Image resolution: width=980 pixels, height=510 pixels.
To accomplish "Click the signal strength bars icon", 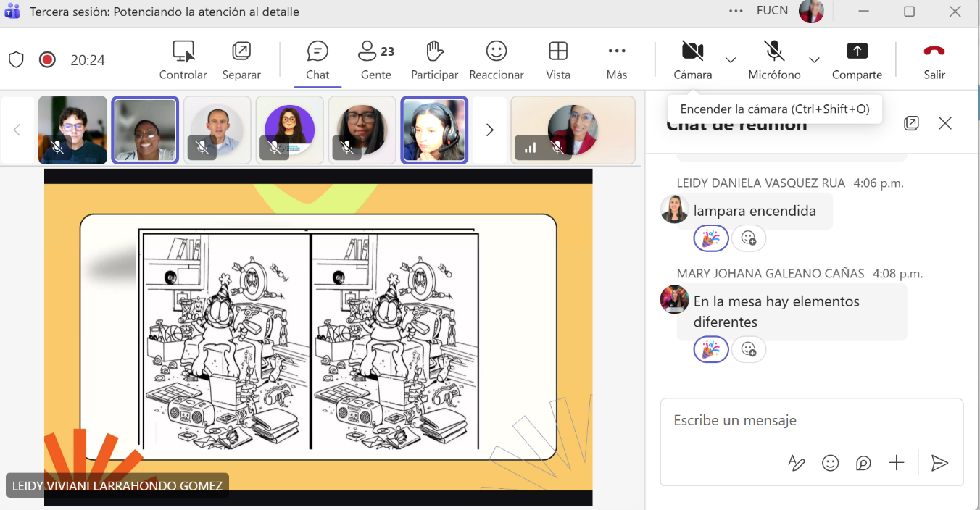I will point(531,148).
